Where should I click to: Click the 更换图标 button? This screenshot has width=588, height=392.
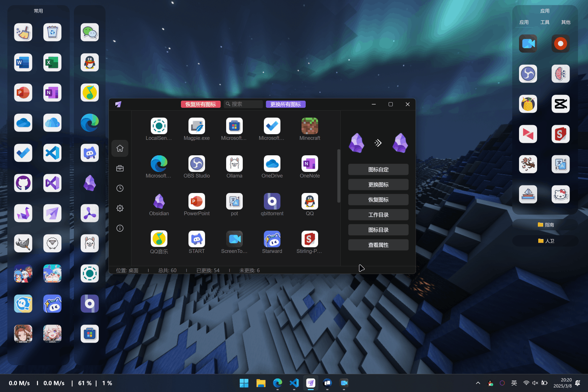click(x=378, y=185)
